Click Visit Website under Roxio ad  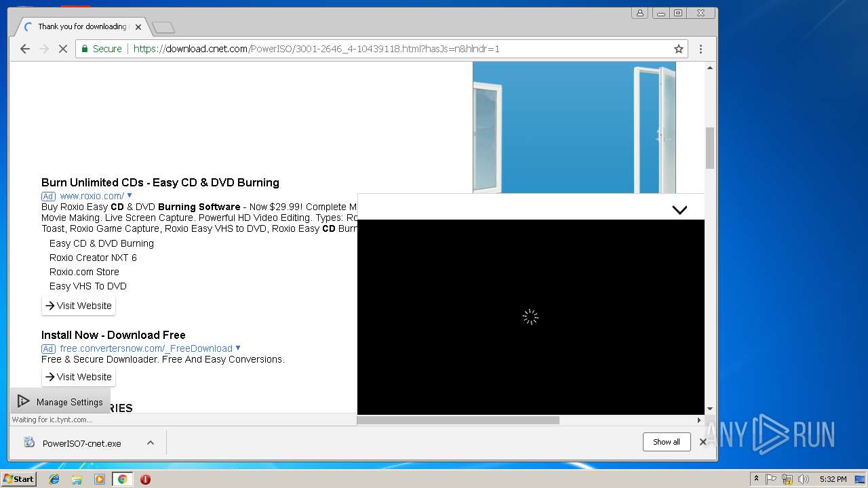pyautogui.click(x=79, y=306)
